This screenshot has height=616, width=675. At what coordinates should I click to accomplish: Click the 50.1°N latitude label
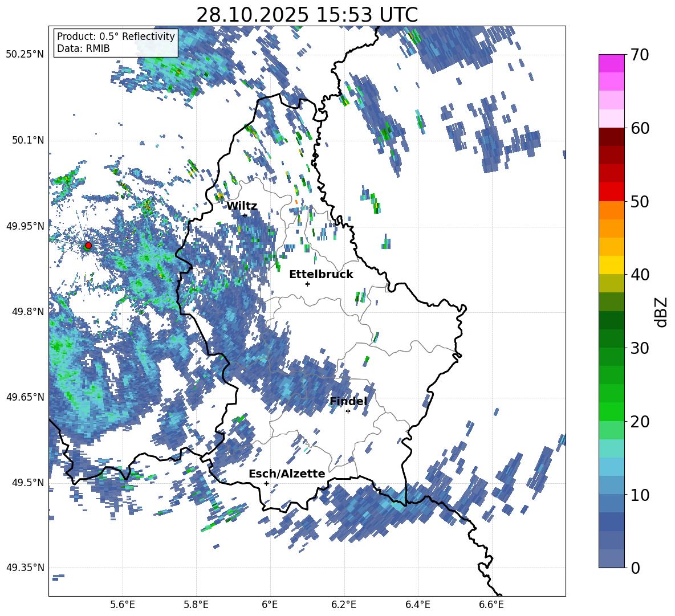pos(28,140)
